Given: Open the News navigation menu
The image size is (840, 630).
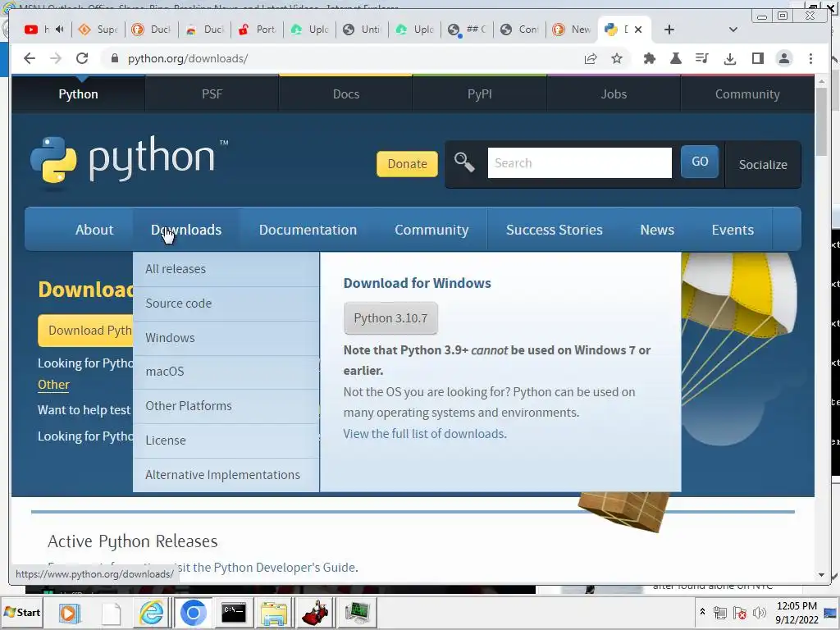Looking at the screenshot, I should [657, 230].
